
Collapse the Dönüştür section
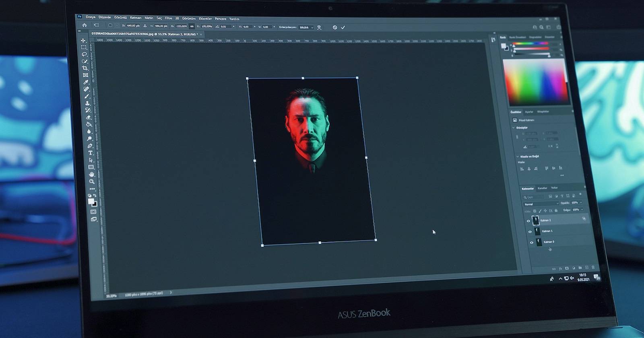514,128
